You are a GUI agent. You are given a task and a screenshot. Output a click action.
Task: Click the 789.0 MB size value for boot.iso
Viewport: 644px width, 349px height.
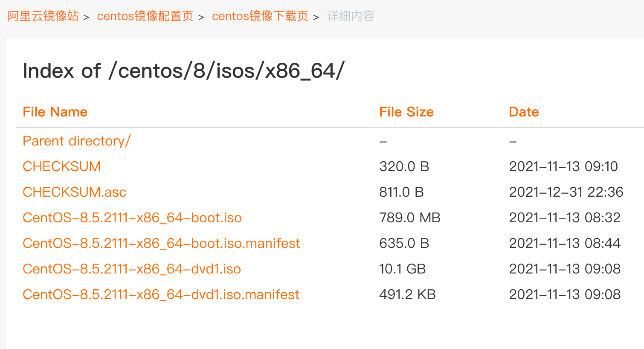coord(409,218)
